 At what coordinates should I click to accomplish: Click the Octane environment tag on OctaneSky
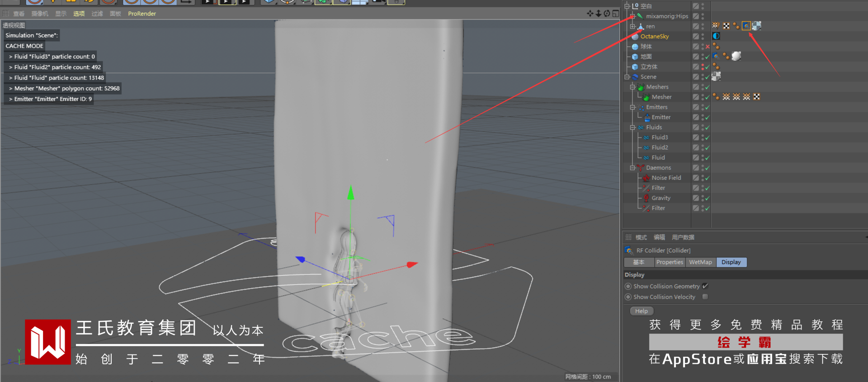click(x=716, y=36)
